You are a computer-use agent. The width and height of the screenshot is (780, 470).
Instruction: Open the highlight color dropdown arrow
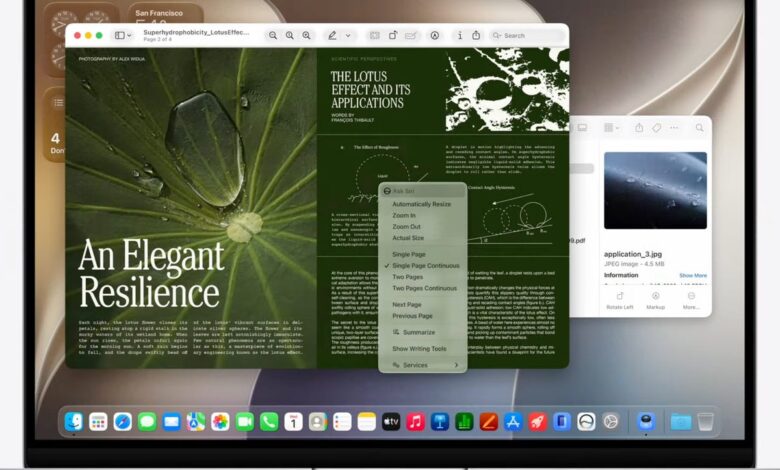(348, 36)
